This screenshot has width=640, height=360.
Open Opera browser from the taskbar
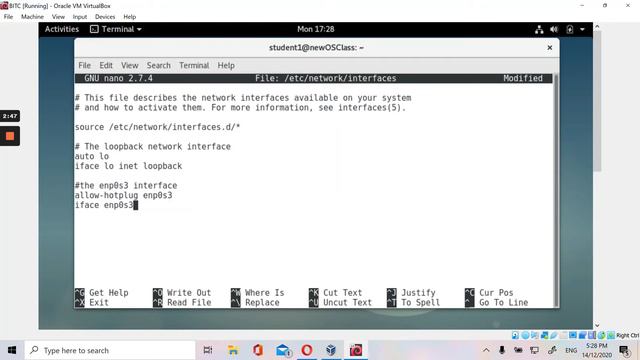coord(307,350)
